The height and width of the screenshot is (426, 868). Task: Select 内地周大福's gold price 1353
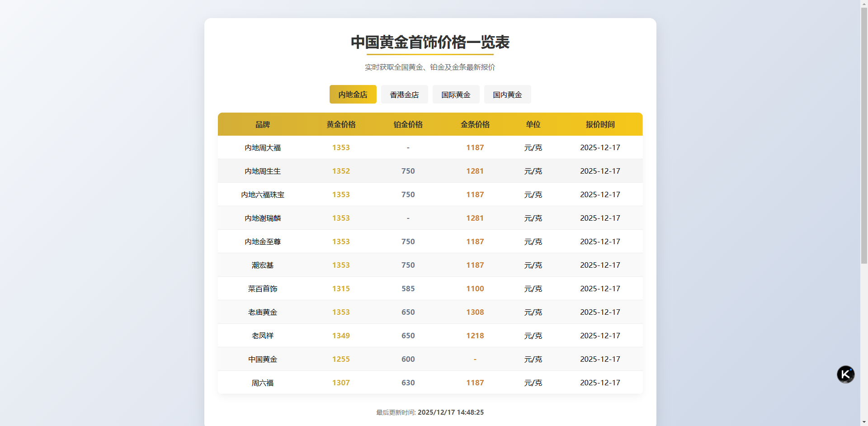341,147
